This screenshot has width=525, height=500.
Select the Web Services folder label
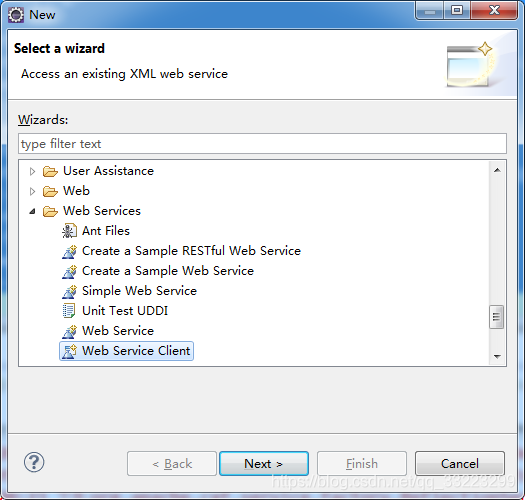click(102, 211)
